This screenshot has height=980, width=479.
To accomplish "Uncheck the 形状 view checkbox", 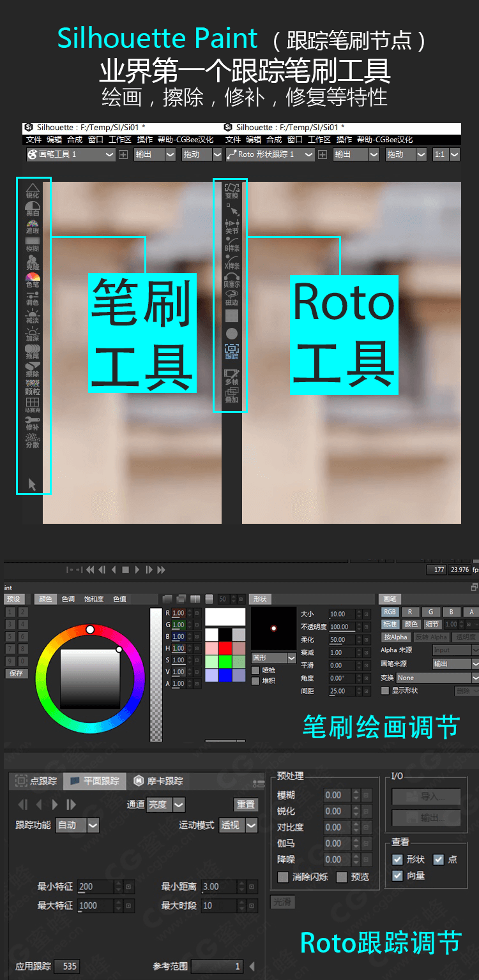I will coord(397,859).
